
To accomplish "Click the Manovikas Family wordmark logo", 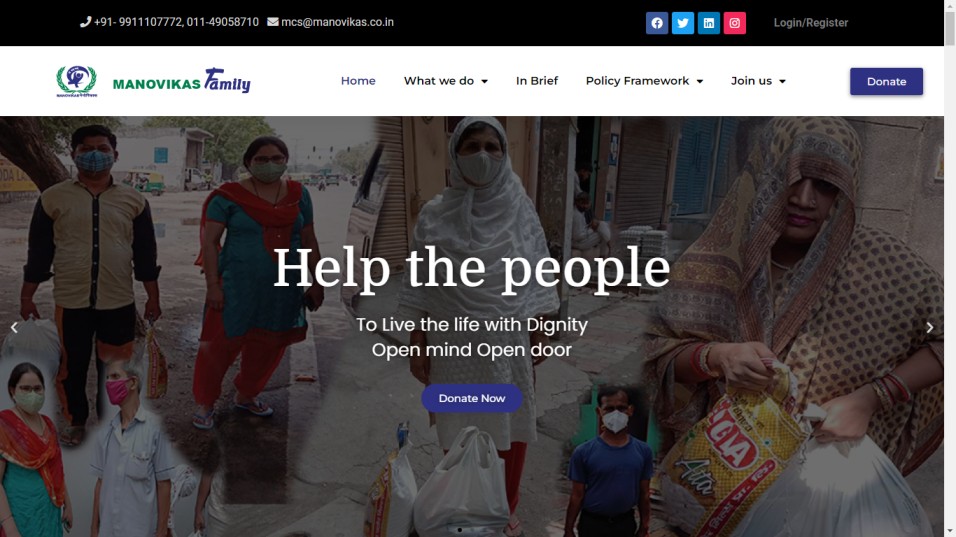I will tap(182, 80).
